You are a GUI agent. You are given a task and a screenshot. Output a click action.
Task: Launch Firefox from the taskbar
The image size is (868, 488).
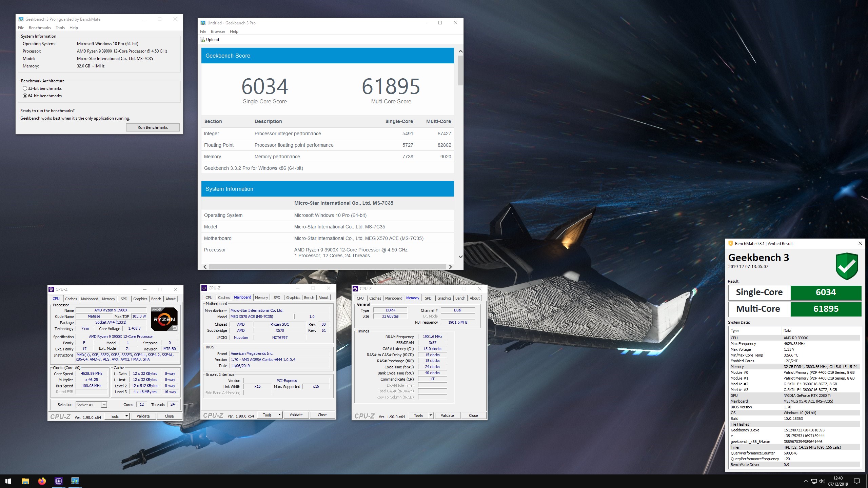coord(42,481)
